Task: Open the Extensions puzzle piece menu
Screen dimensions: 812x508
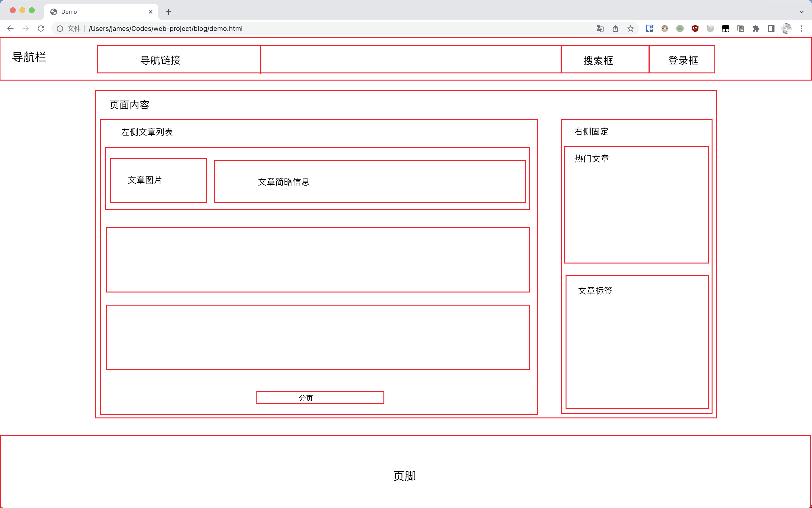Action: click(x=756, y=29)
